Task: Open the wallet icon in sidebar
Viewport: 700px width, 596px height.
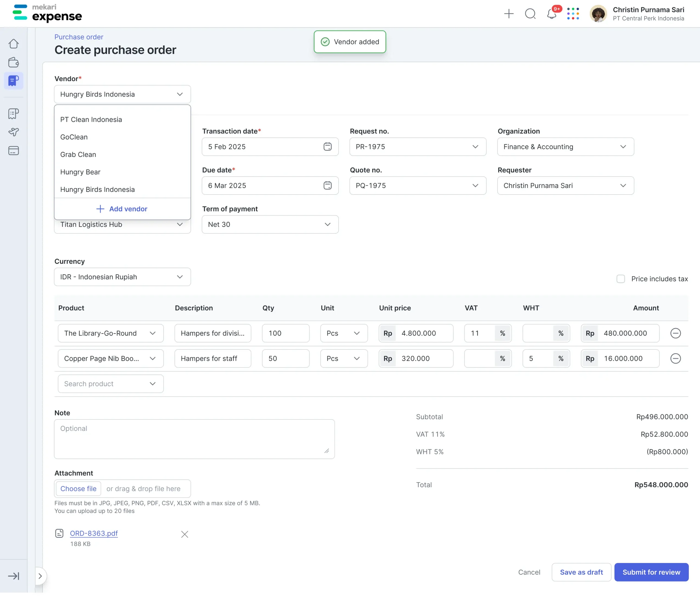Action: (13, 63)
